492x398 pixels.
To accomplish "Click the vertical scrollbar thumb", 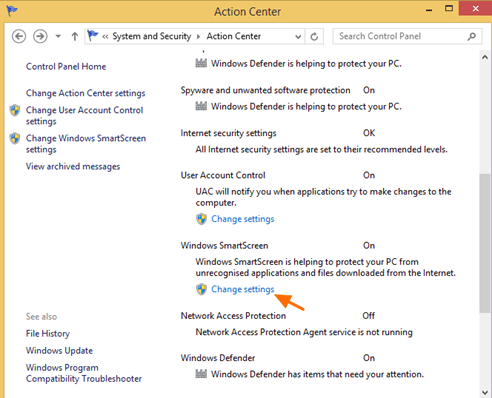I will pyautogui.click(x=485, y=243).
